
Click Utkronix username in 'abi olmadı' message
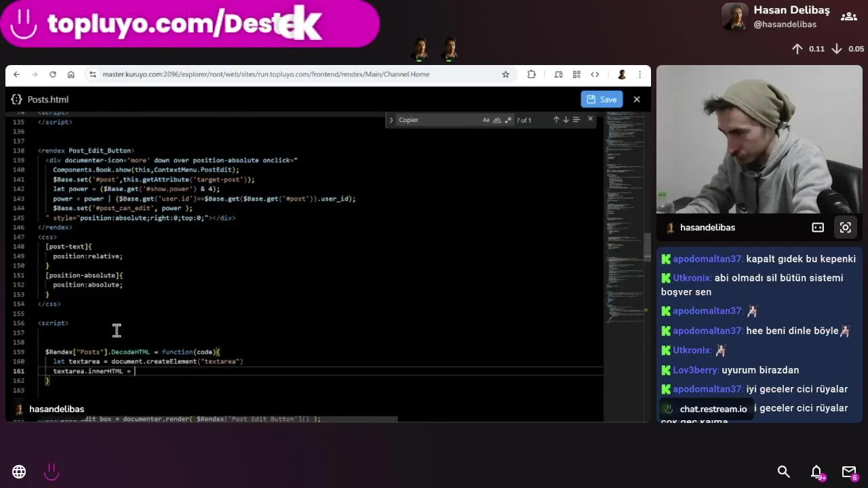(692, 278)
